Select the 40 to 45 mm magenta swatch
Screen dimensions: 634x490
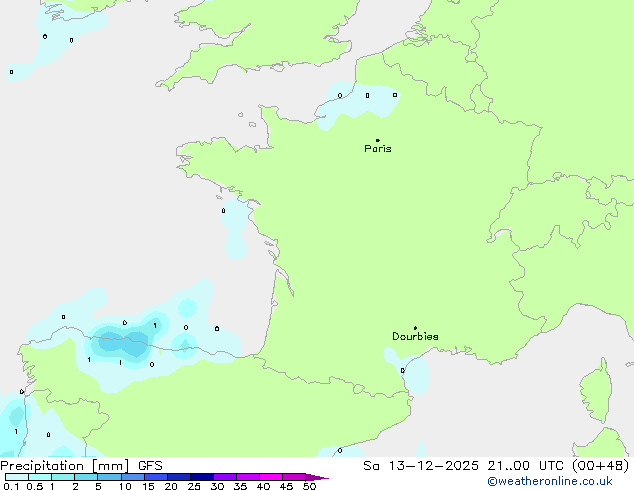271,477
